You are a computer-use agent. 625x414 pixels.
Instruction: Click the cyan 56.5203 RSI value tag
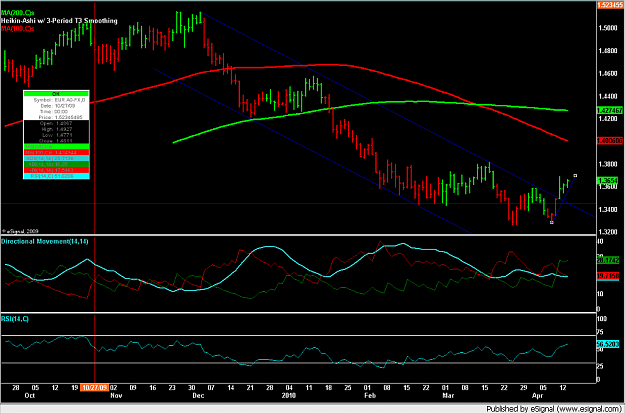click(x=608, y=344)
